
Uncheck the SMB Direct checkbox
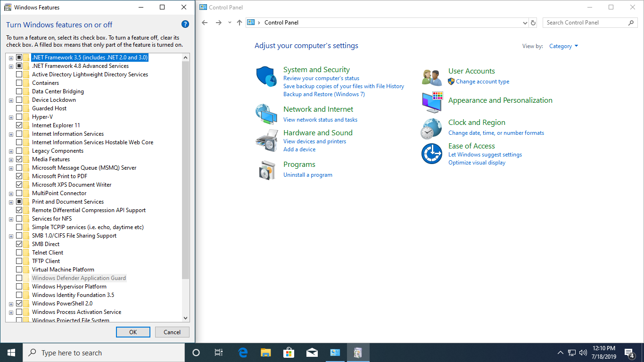[19, 244]
